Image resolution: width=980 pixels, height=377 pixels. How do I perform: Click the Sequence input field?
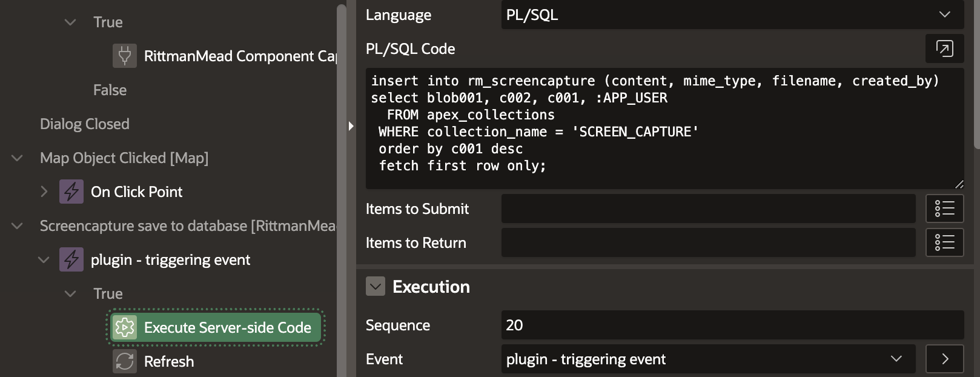click(x=732, y=325)
